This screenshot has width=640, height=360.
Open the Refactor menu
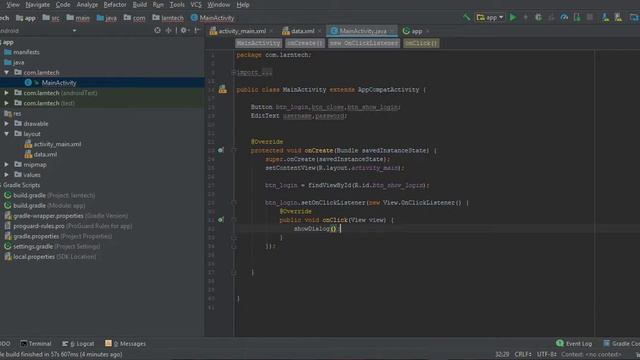click(115, 4)
